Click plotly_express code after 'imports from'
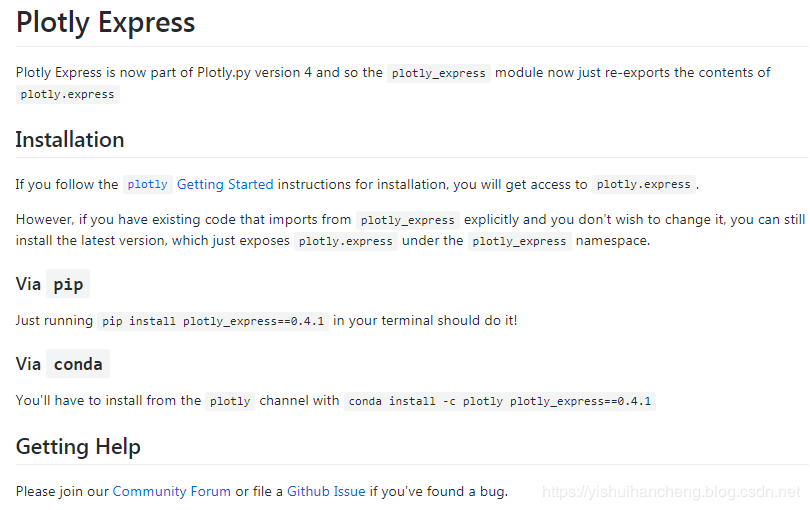 point(408,220)
